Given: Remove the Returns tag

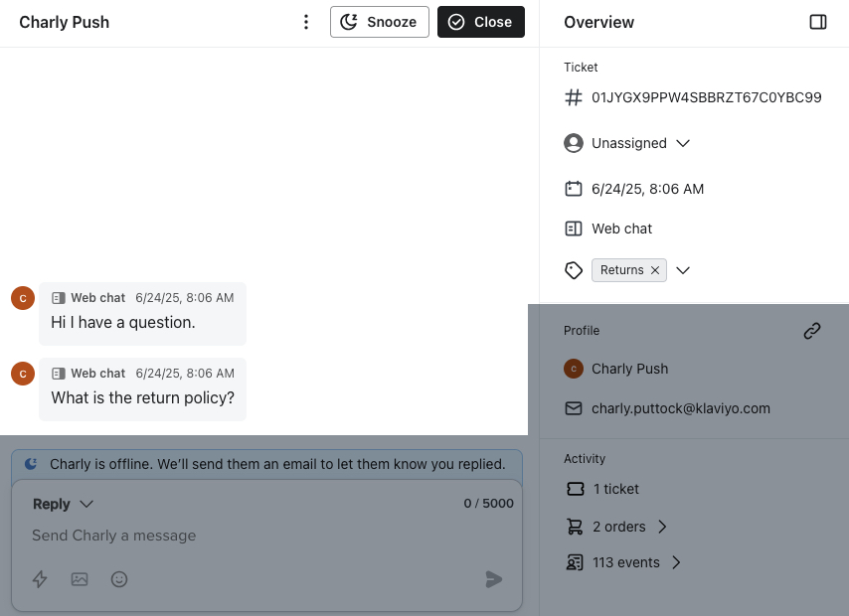Looking at the screenshot, I should pos(655,270).
